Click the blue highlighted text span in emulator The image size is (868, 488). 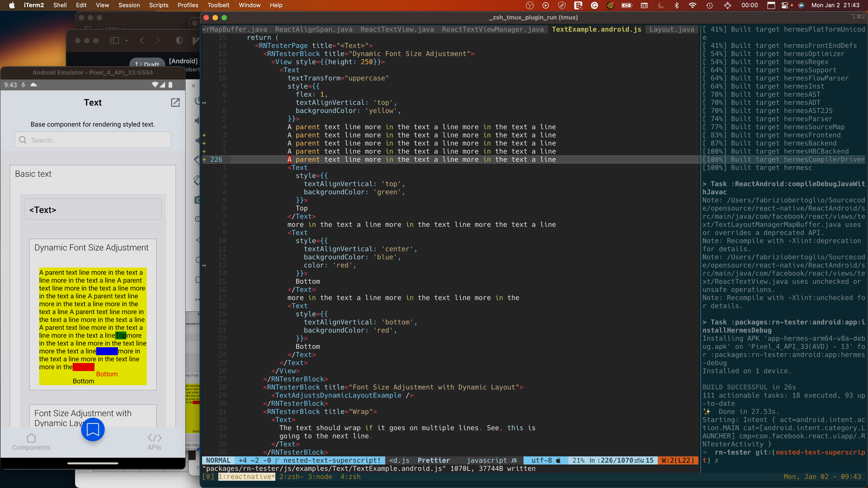pyautogui.click(x=107, y=351)
